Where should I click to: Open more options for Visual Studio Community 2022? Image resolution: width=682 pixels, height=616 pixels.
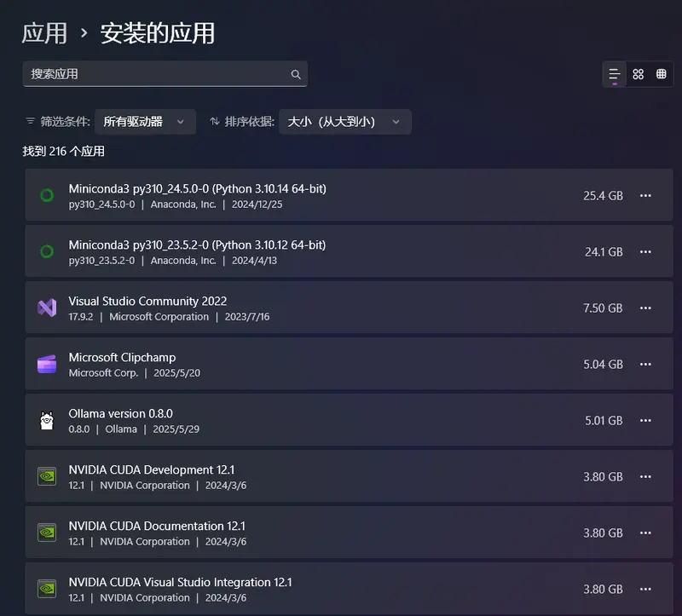645,308
